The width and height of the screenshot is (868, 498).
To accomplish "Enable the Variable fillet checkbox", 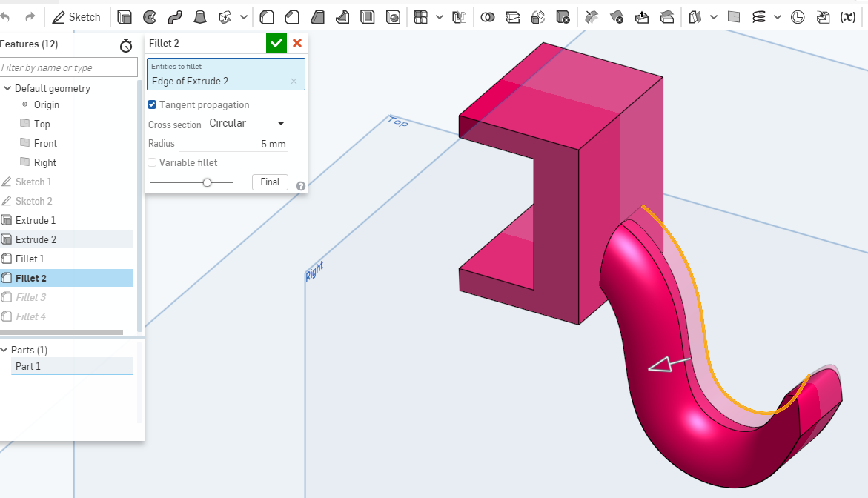I will tap(152, 162).
